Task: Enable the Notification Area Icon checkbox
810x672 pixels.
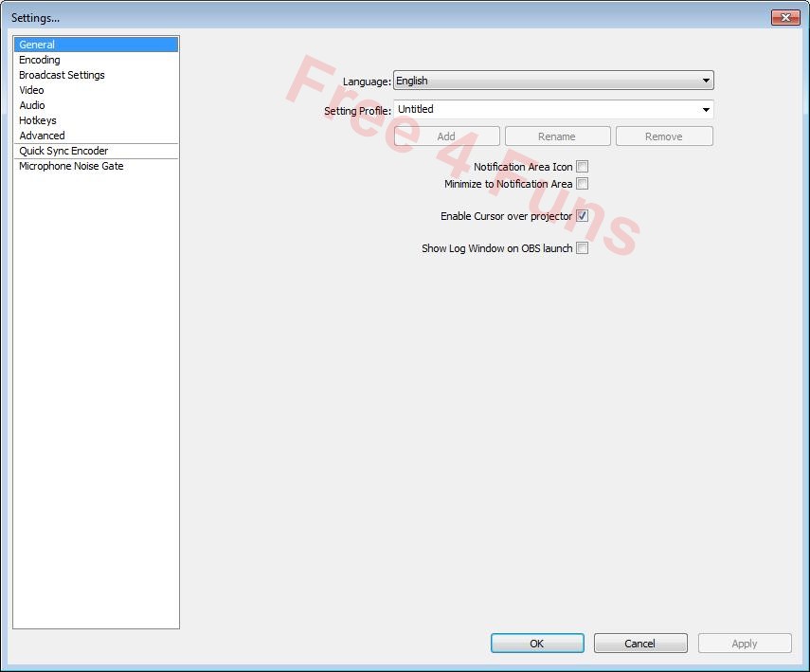Action: (582, 166)
